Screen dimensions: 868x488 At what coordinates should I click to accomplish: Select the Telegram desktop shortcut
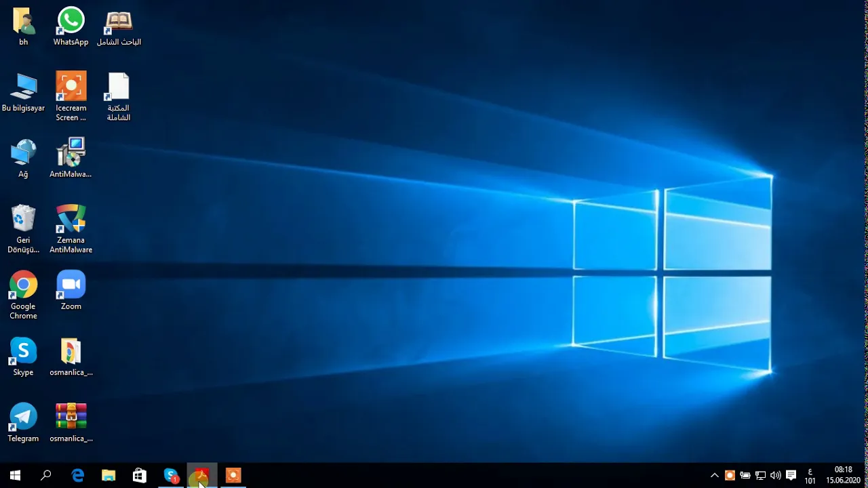click(x=23, y=423)
